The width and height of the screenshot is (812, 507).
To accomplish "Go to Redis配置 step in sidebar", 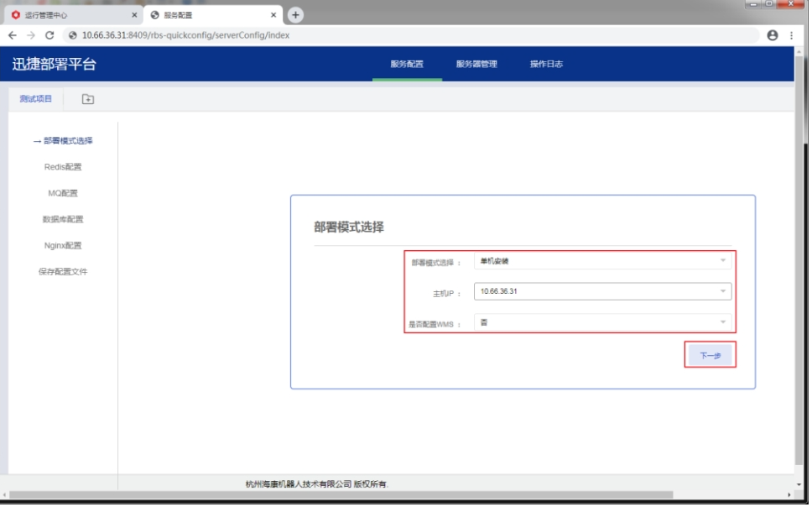I will [x=63, y=167].
